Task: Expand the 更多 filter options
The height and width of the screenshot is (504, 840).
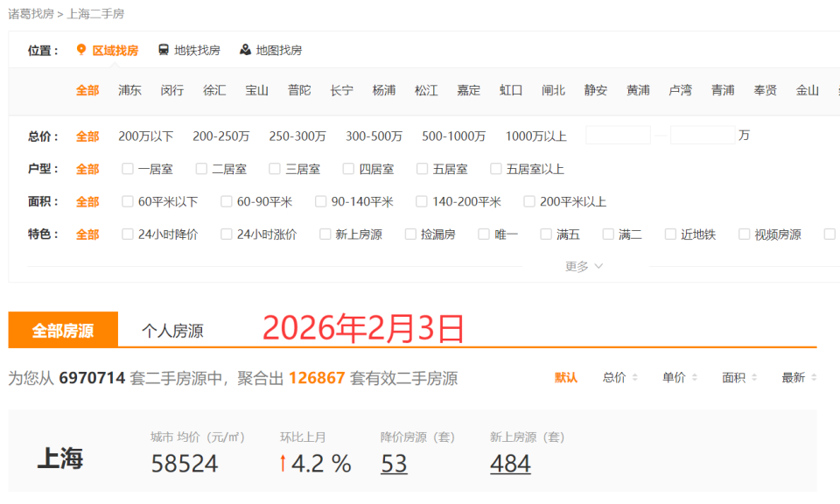Action: coord(582,265)
